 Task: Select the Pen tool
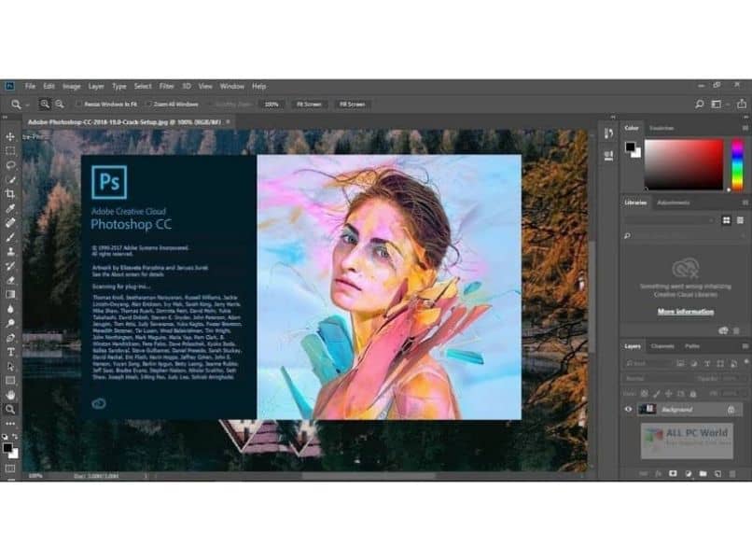[x=10, y=338]
